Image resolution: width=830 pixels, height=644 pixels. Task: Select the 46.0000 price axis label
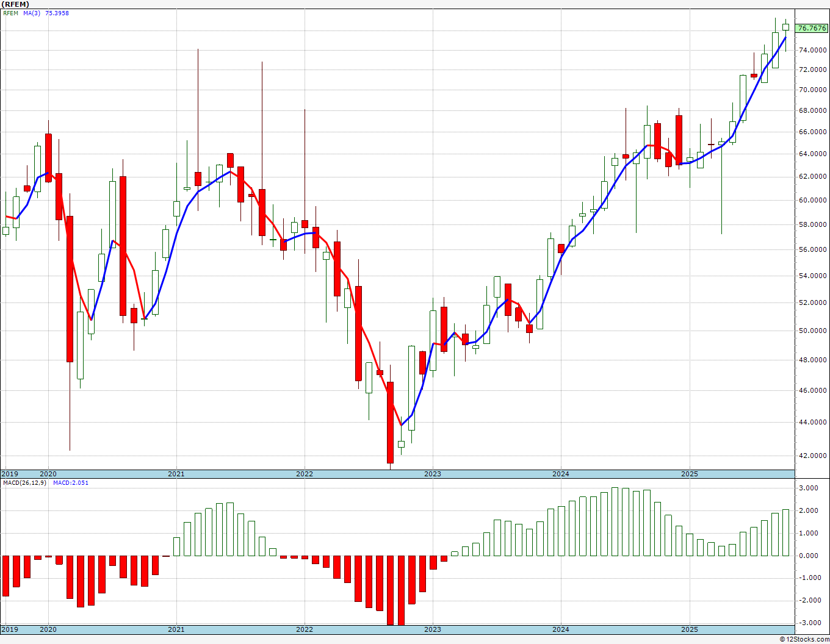point(813,390)
